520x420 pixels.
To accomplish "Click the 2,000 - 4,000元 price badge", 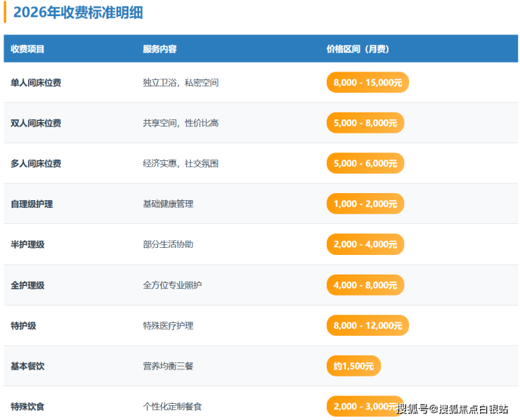I will pyautogui.click(x=365, y=244).
